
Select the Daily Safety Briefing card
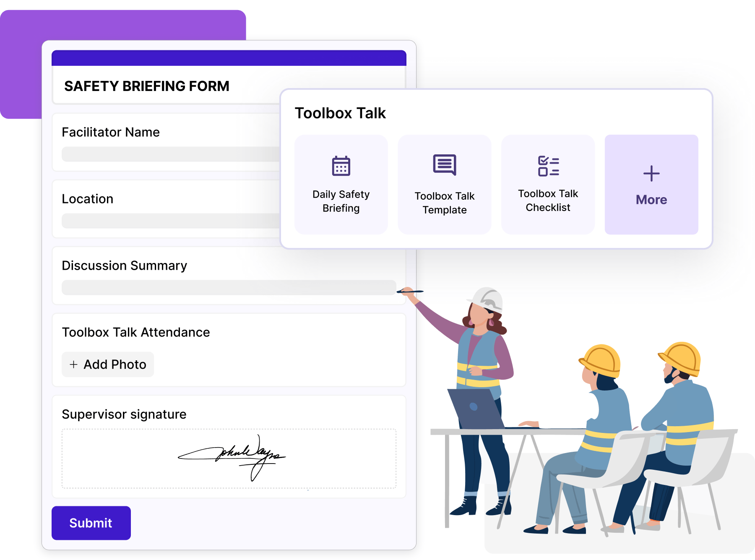(341, 183)
